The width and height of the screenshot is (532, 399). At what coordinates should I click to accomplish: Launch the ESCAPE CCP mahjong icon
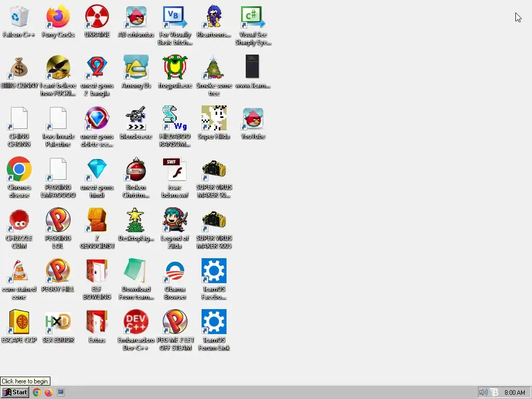coord(19,322)
